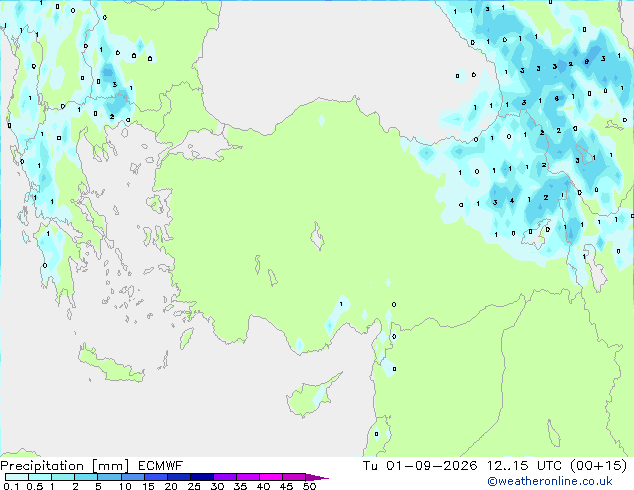634x490 pixels.
Task: Click the Precipitation [mm] title label
Action: [65, 466]
